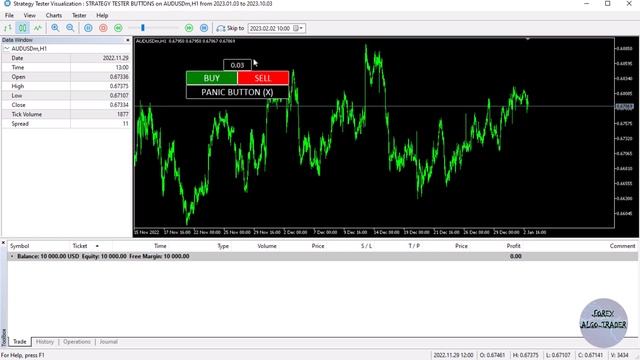Click PANIC BUTTON (X)
The image size is (640, 360).
pyautogui.click(x=237, y=92)
